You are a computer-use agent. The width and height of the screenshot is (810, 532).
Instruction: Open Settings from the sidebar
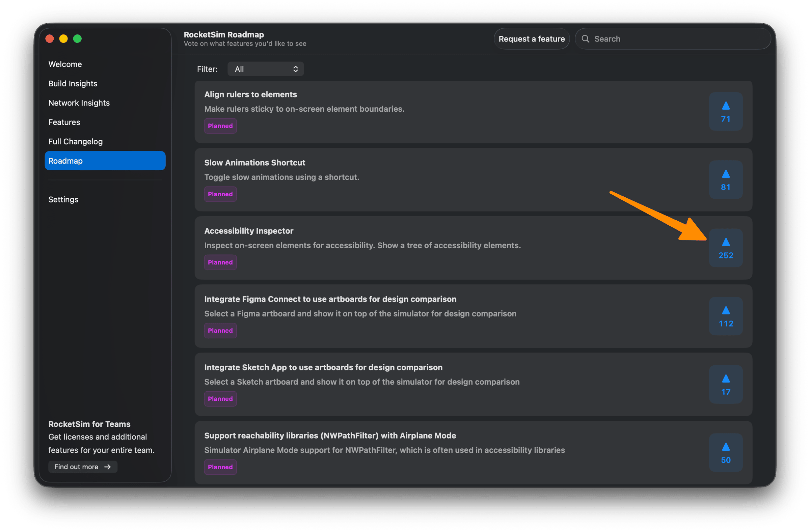pyautogui.click(x=63, y=199)
